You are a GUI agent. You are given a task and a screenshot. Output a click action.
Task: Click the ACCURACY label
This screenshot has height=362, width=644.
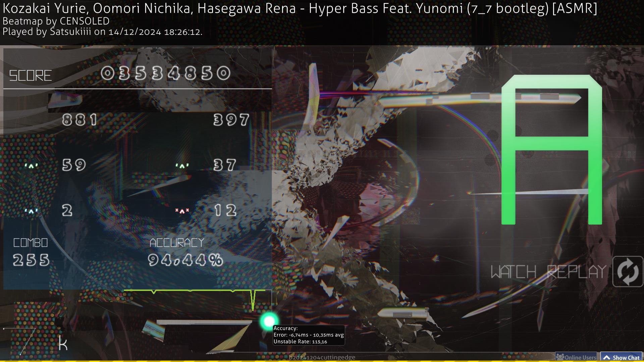coord(177,243)
